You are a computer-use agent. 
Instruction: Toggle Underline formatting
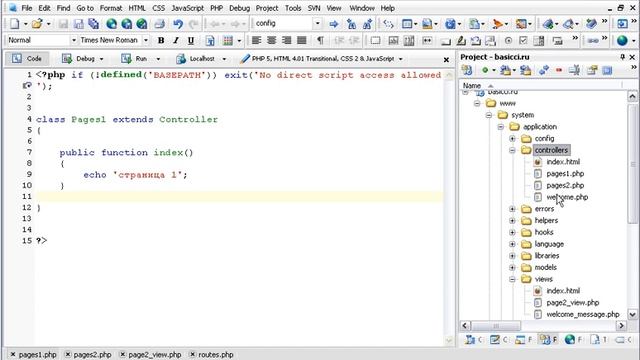point(191,40)
